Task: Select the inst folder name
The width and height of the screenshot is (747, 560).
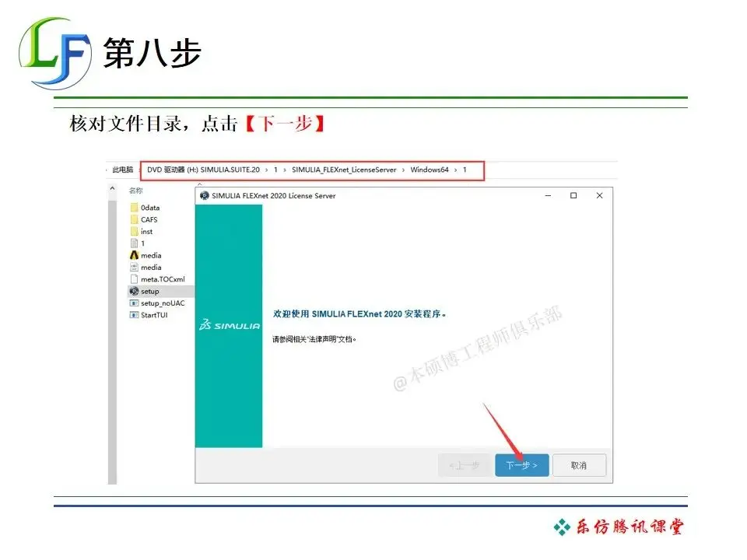Action: pyautogui.click(x=147, y=232)
